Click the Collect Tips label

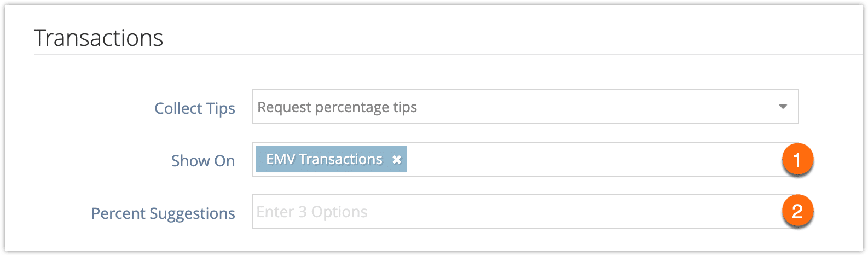click(195, 108)
